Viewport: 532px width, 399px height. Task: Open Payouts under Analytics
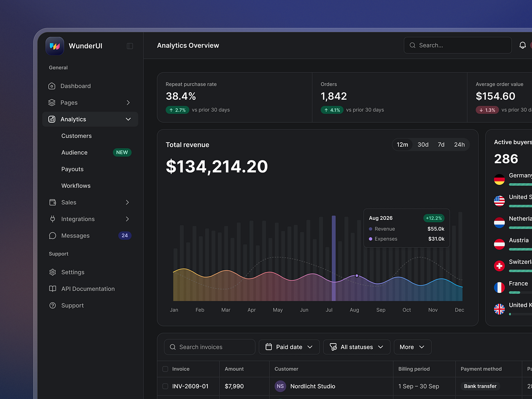[72, 169]
